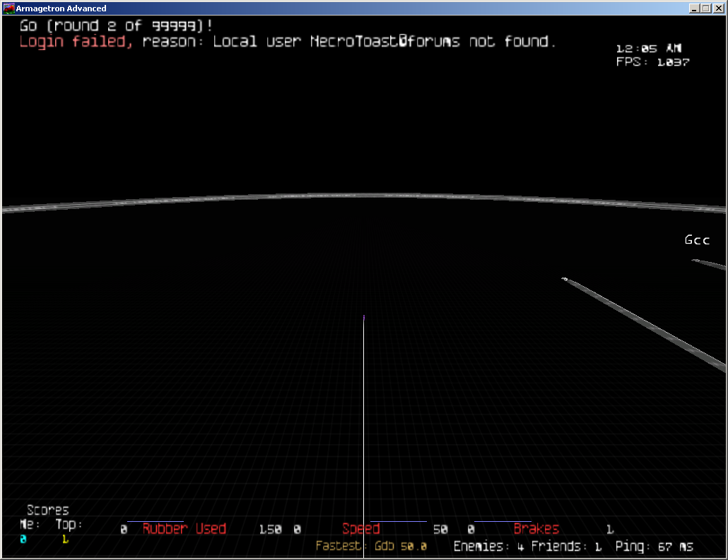
Task: Click the Scores heading
Action: [48, 510]
